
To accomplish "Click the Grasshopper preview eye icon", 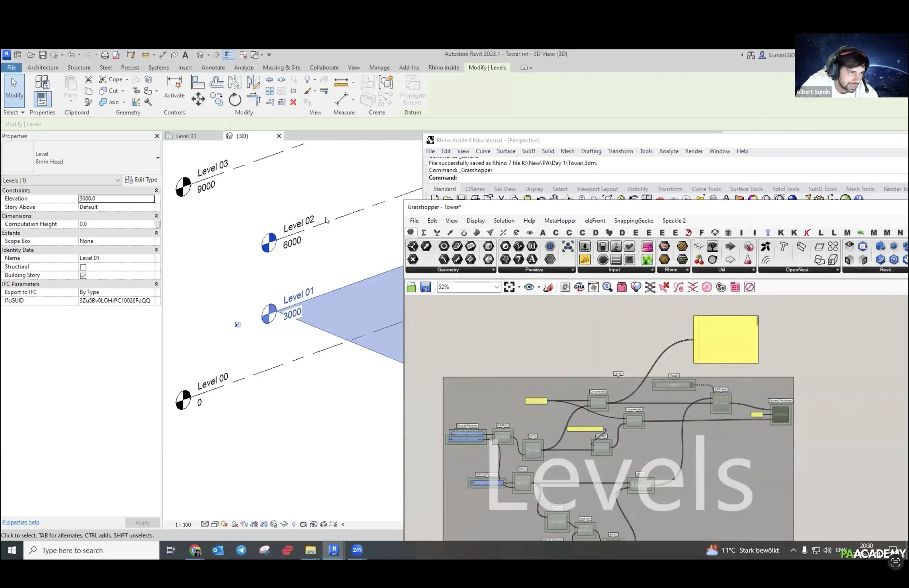I will tap(529, 287).
